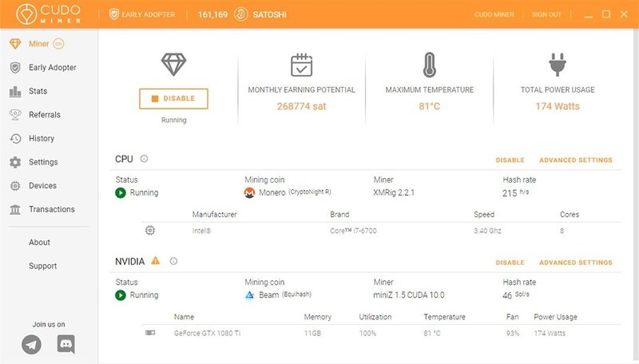Click the total power usage plug icon

(x=557, y=65)
